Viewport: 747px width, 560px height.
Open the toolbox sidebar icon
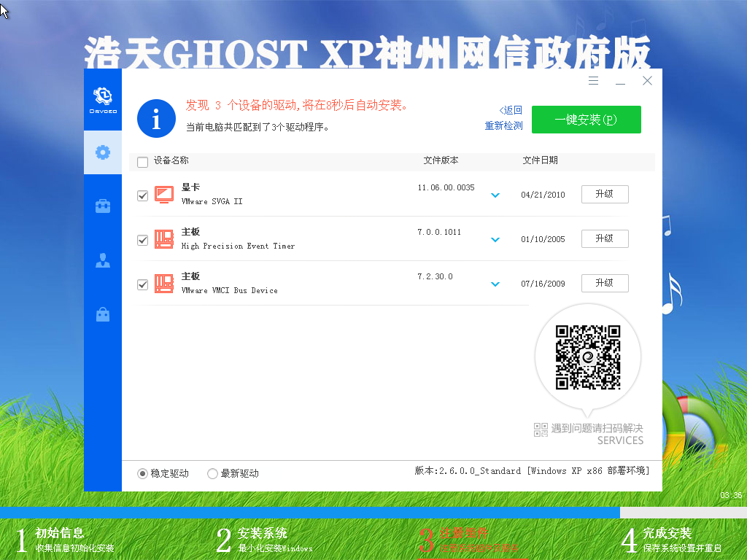[x=103, y=206]
